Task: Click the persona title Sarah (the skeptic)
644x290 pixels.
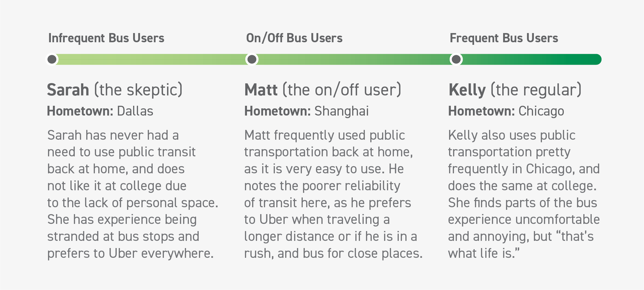Action: [115, 90]
